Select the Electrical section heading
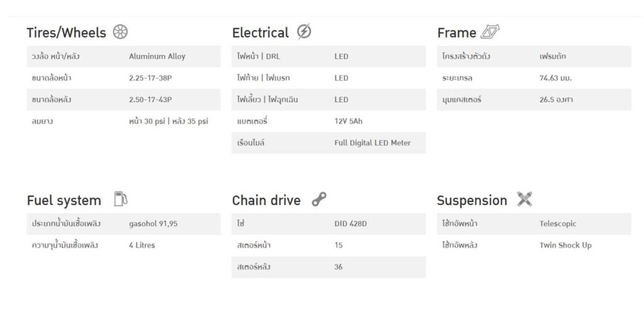Screen dimensions: 644x322 coord(260,33)
